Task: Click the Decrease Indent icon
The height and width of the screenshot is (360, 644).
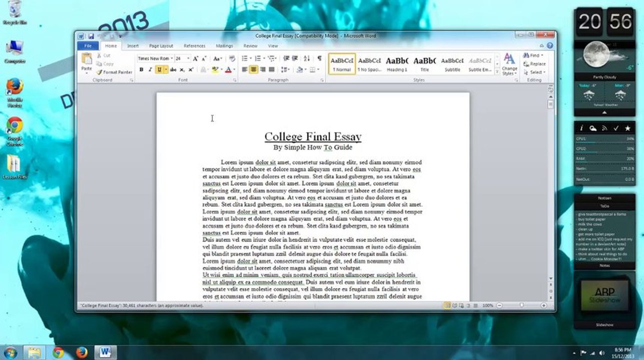Action: 286,58
